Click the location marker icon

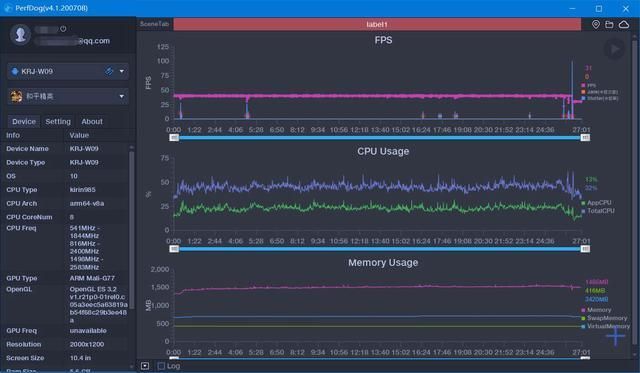pyautogui.click(x=596, y=24)
